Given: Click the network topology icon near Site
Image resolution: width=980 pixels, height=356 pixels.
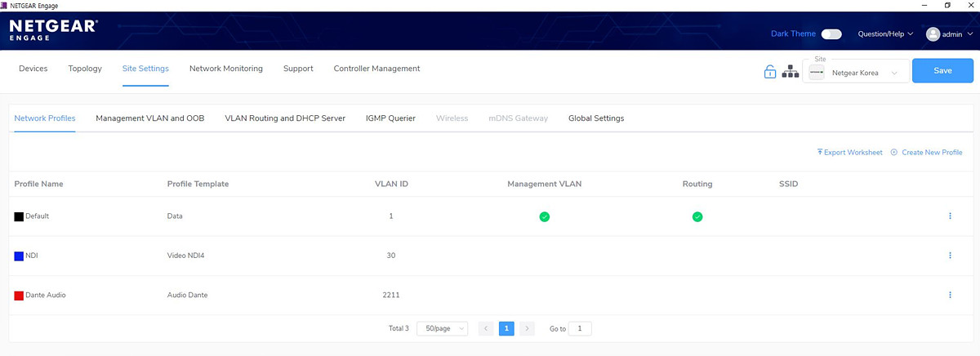Looking at the screenshot, I should click(790, 72).
